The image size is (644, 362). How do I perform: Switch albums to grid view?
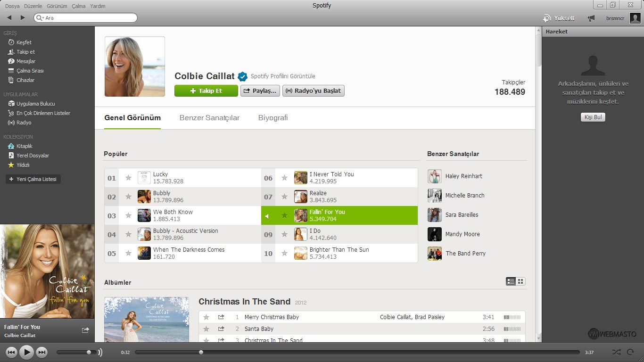click(520, 281)
